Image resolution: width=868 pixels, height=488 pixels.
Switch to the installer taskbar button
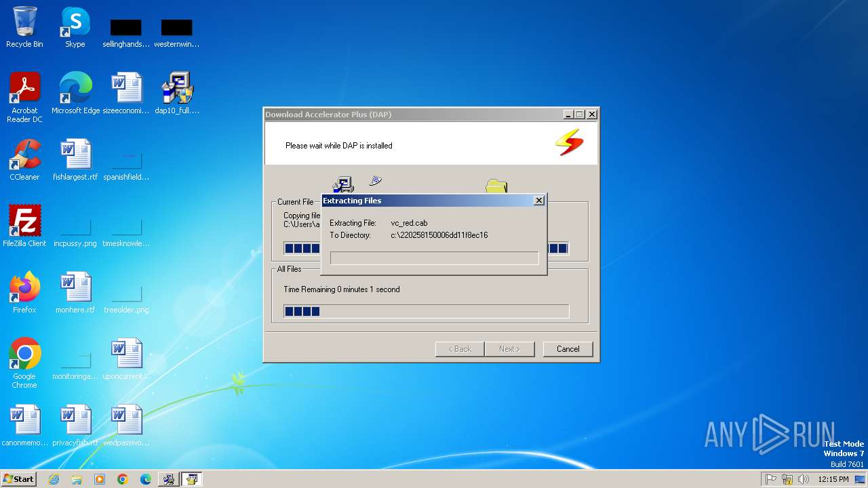click(x=169, y=479)
